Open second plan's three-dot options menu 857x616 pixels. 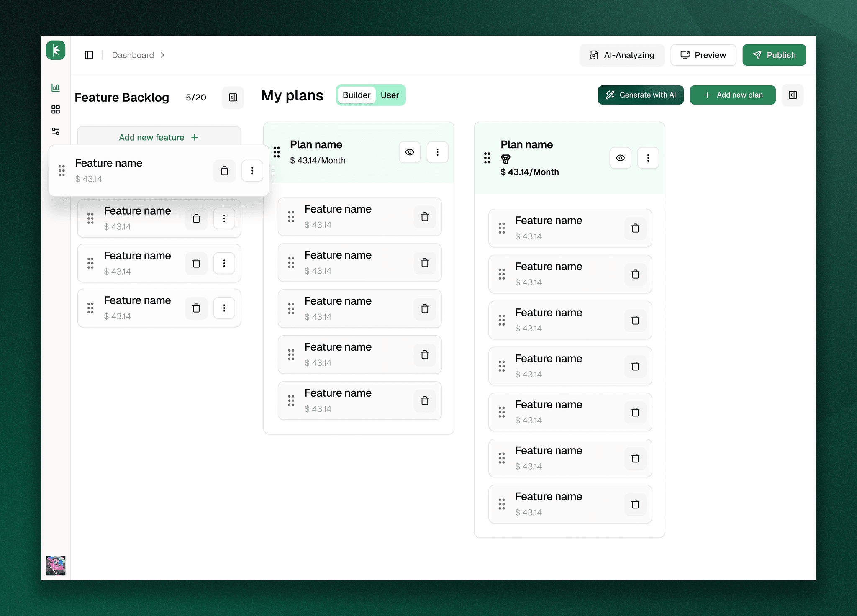coord(648,158)
